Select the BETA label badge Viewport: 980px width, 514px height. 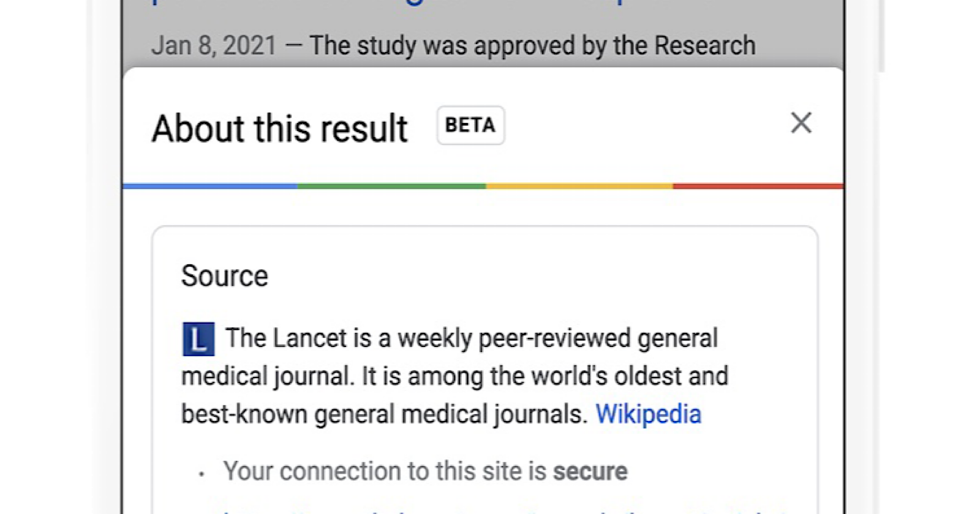pyautogui.click(x=470, y=125)
